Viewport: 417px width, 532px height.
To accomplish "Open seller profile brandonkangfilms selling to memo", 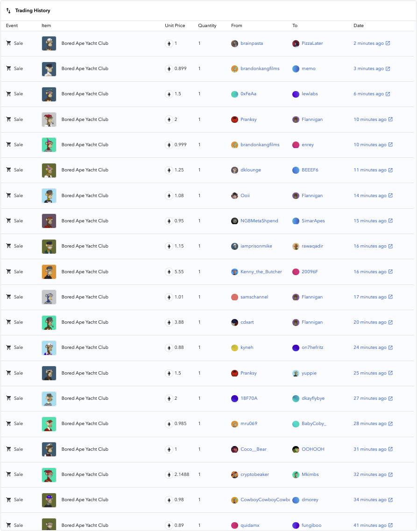I will click(260, 69).
